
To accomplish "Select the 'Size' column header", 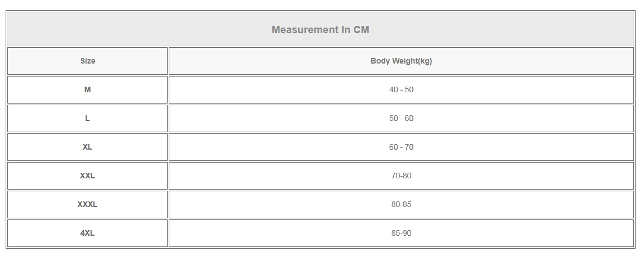I will (x=88, y=61).
